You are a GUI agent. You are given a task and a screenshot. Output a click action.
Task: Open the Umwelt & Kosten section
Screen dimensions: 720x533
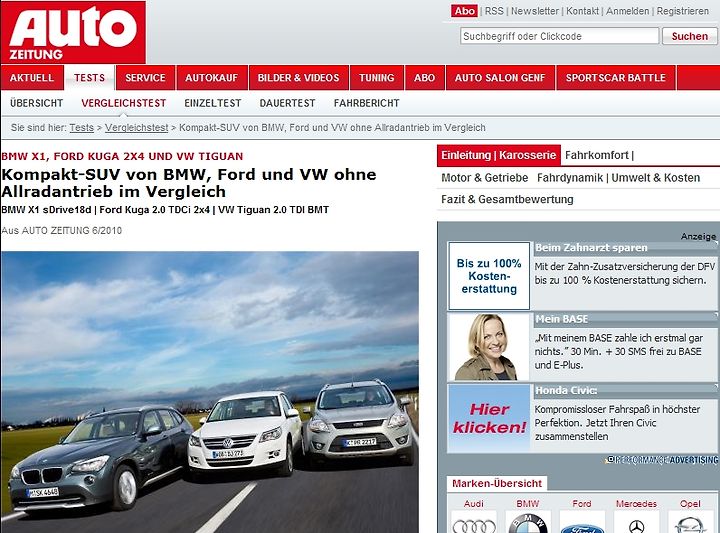(656, 178)
